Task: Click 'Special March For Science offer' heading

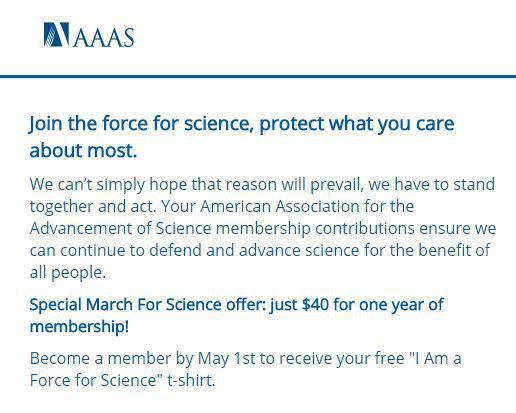Action: (x=147, y=304)
